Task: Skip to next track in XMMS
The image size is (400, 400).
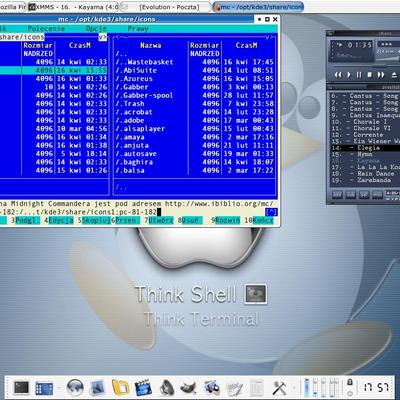Action: pyautogui.click(x=381, y=75)
